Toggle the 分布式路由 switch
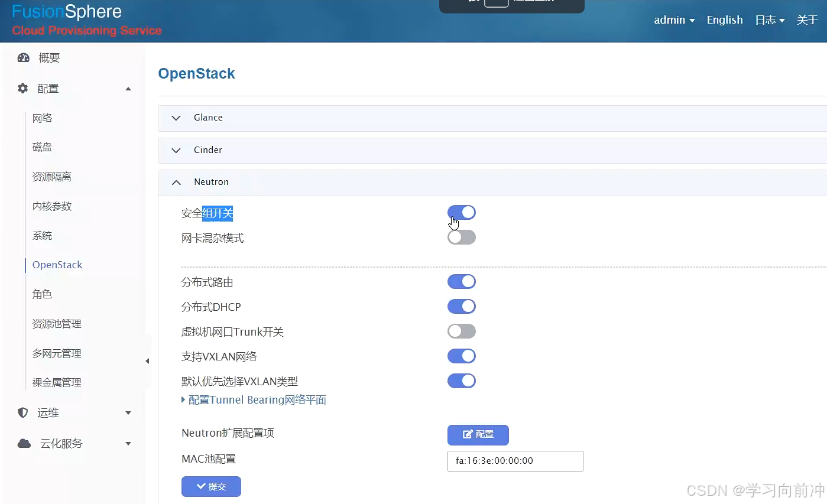The width and height of the screenshot is (827, 504). click(462, 282)
